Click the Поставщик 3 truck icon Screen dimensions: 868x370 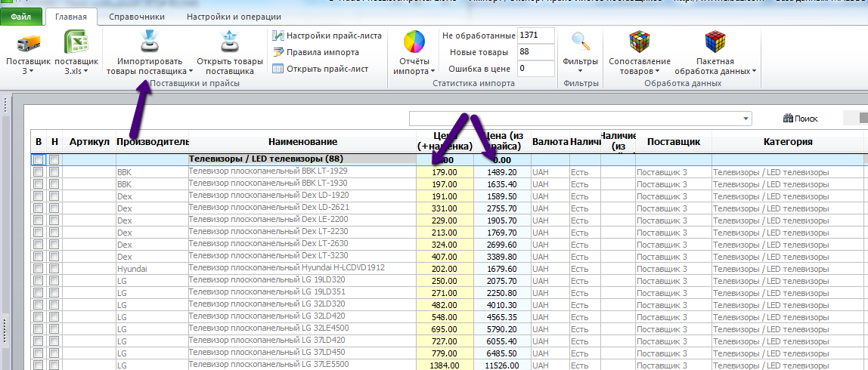(28, 43)
